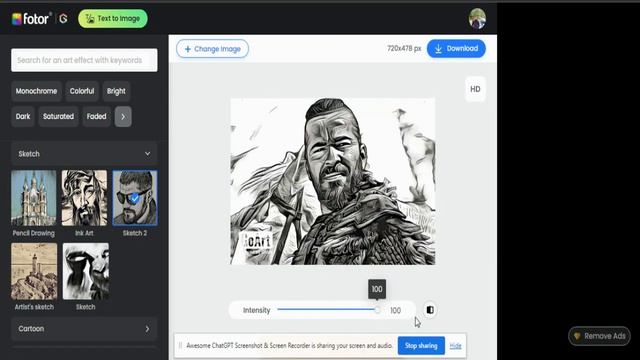Click the intensity value 100
Image resolution: width=640 pixels, height=360 pixels.
[395, 311]
